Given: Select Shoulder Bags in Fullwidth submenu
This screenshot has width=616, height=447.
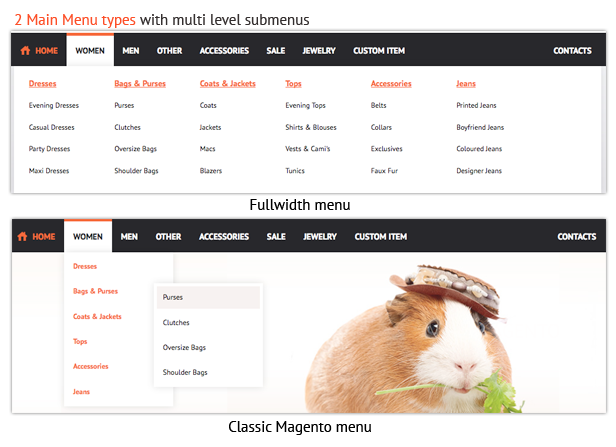Looking at the screenshot, I should click(136, 171).
